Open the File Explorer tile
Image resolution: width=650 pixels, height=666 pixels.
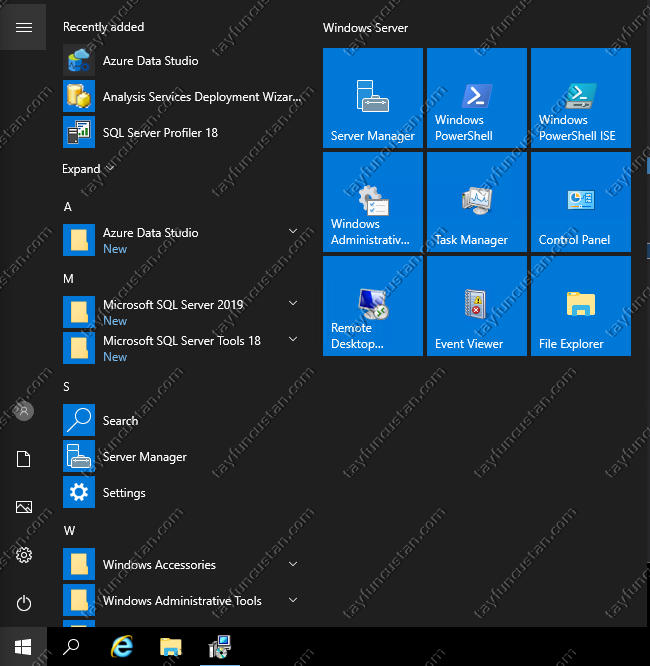click(581, 306)
